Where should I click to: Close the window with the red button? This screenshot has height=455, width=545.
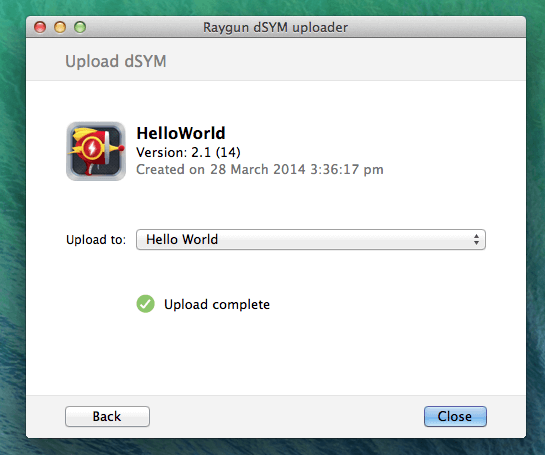[x=40, y=27]
